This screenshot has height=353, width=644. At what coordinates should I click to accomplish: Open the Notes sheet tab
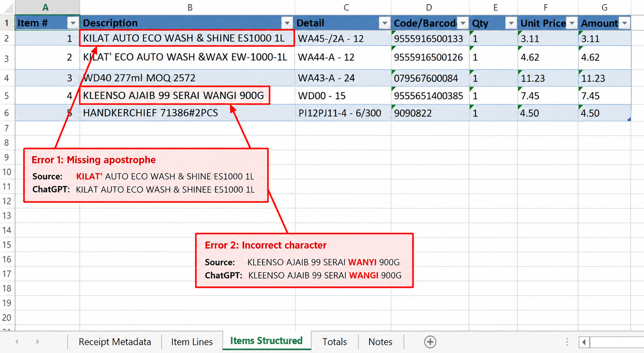pos(380,342)
